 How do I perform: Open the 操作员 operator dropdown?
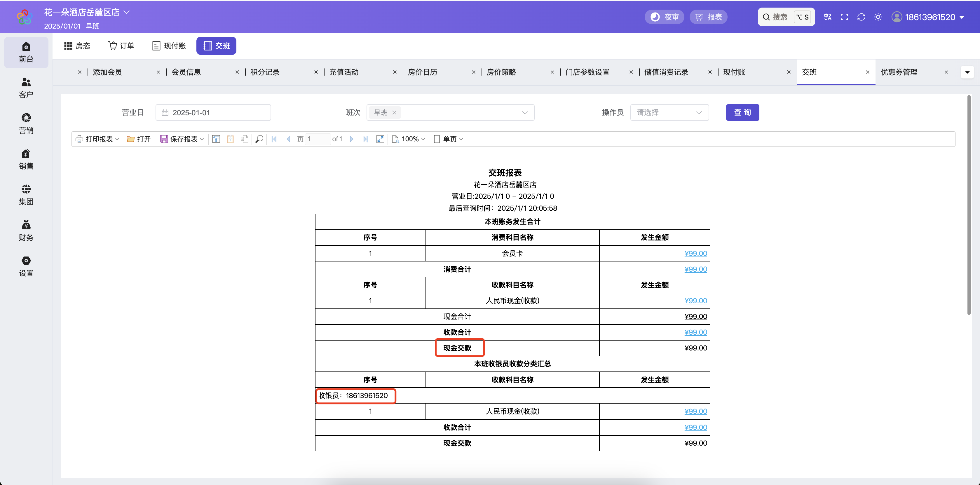point(669,113)
